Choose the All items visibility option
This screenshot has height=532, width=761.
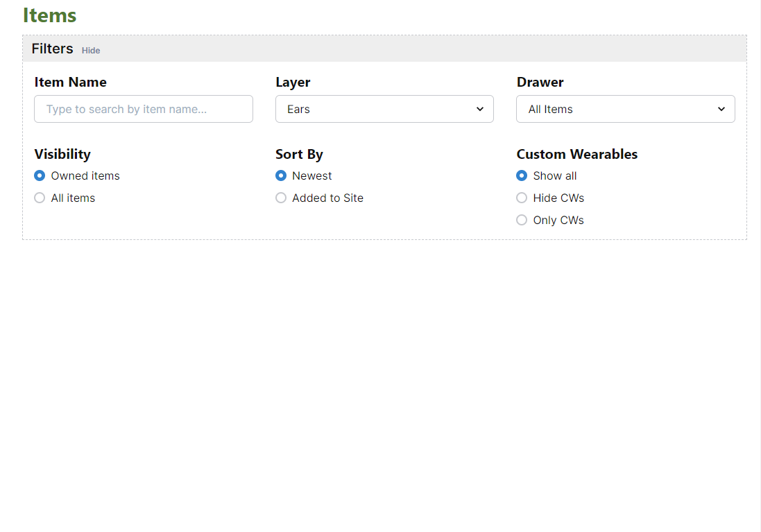point(40,198)
